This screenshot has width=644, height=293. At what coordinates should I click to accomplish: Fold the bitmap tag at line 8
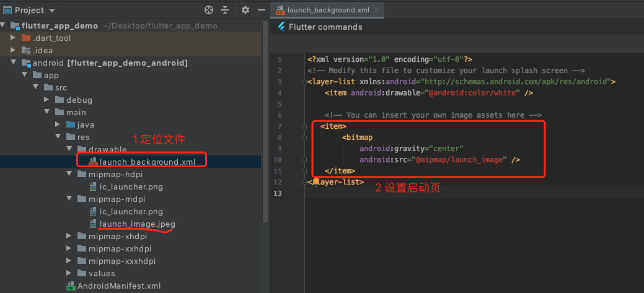(305, 138)
